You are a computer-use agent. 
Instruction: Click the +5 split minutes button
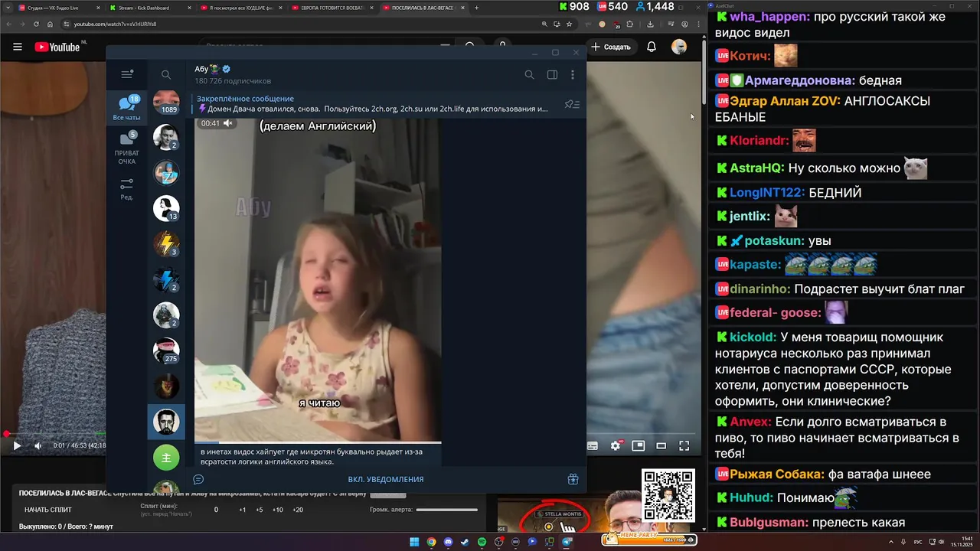point(260,510)
